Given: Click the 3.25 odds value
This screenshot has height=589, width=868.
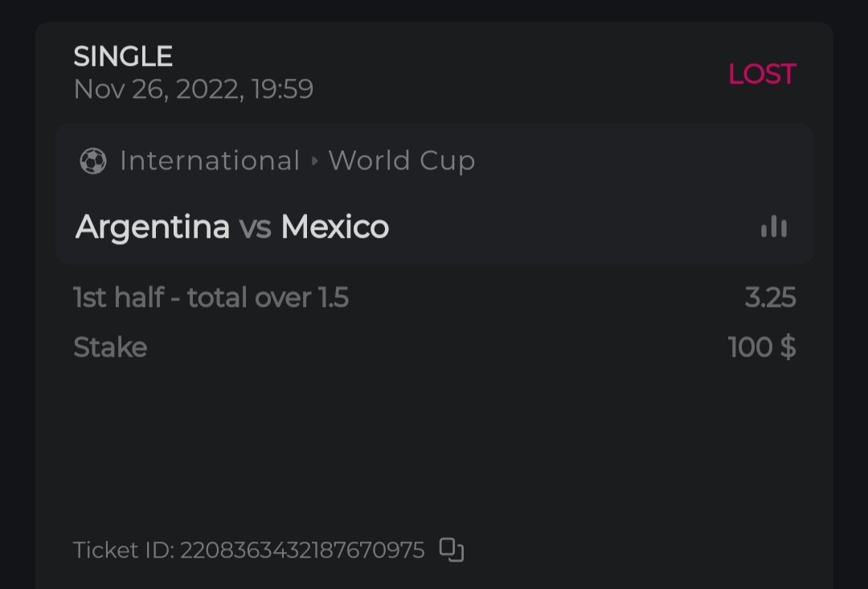Looking at the screenshot, I should [770, 298].
